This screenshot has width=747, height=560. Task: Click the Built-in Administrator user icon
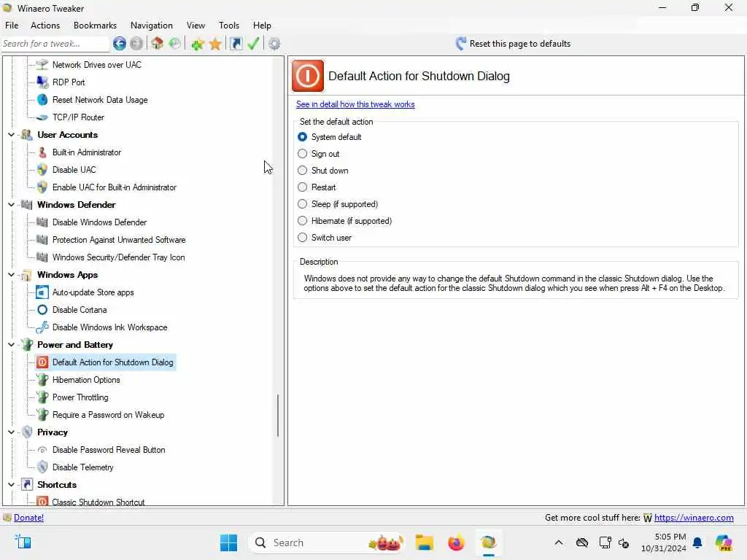click(x=42, y=152)
